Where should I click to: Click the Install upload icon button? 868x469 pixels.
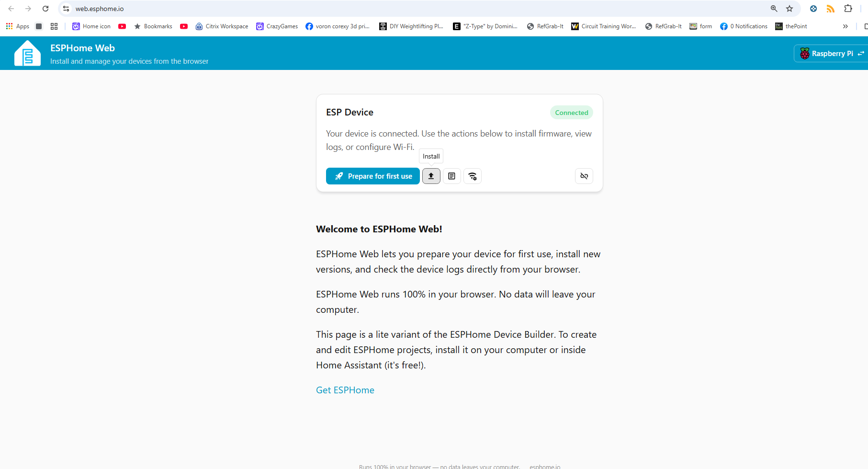tap(431, 176)
